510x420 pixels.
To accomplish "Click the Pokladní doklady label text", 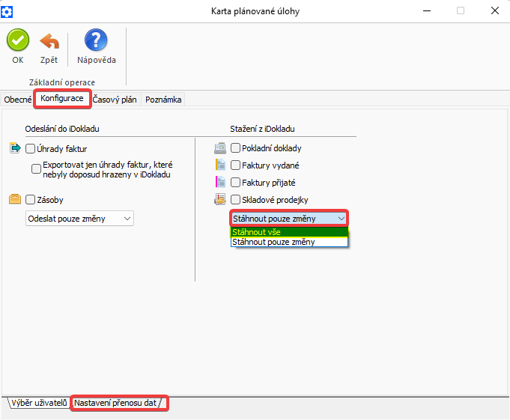I will [272, 148].
